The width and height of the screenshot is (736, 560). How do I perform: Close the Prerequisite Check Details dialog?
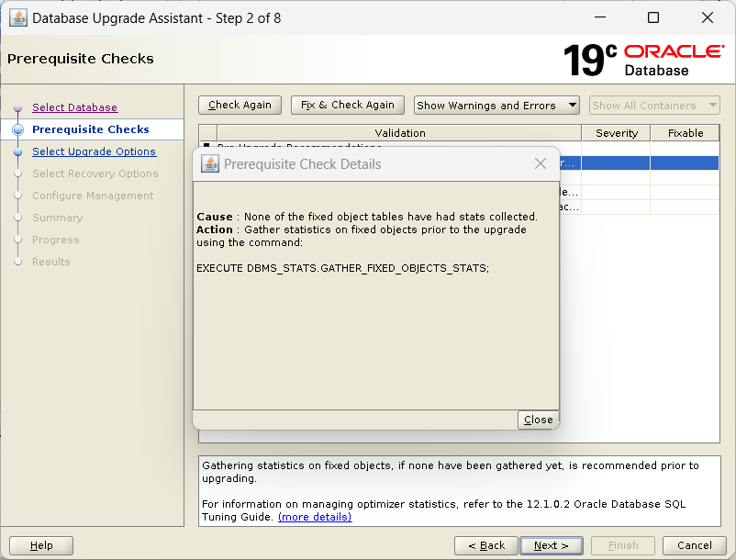(541, 163)
